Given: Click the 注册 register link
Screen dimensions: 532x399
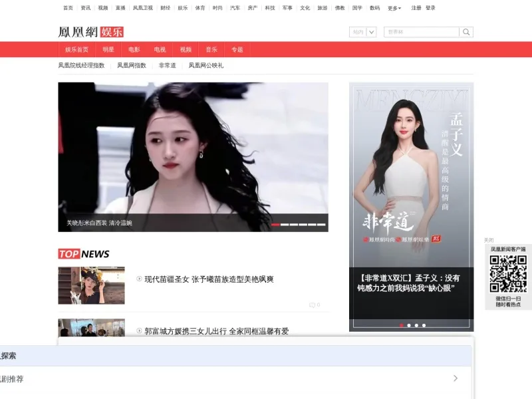Looking at the screenshot, I should (x=416, y=8).
